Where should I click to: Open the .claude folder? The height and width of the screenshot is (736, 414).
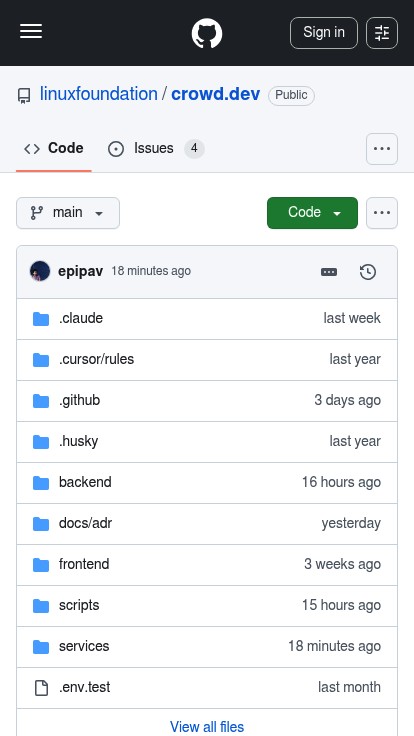pyautogui.click(x=81, y=318)
